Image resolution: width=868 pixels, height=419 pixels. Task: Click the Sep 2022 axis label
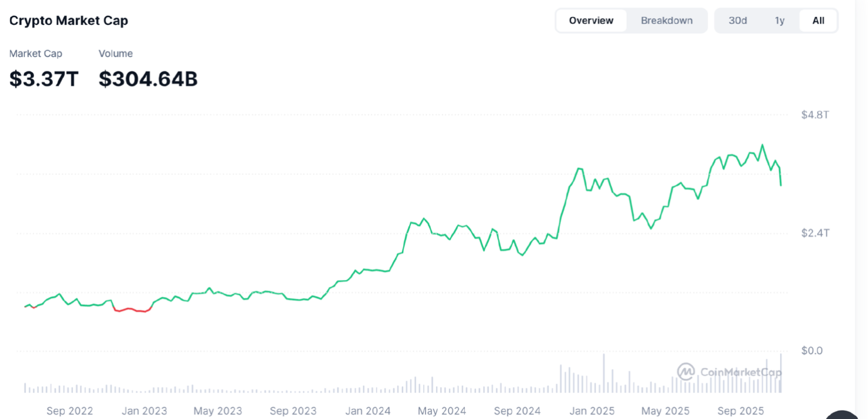pos(70,411)
